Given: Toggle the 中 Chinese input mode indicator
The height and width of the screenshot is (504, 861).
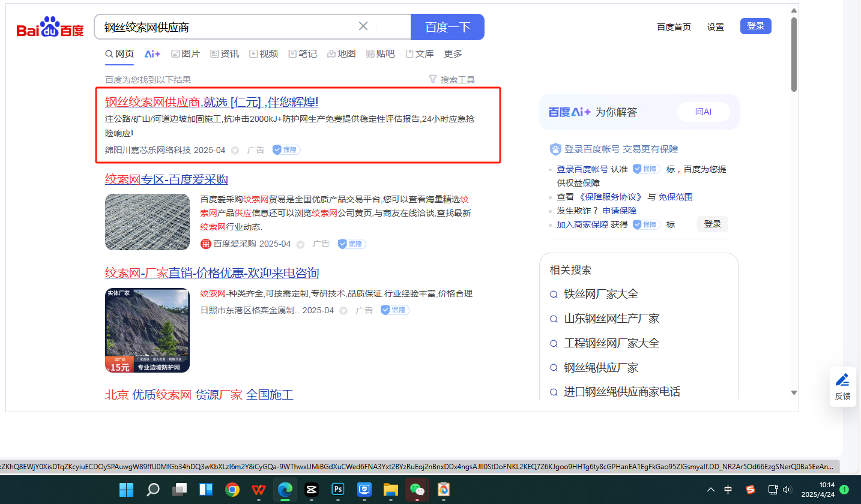Looking at the screenshot, I should point(728,490).
